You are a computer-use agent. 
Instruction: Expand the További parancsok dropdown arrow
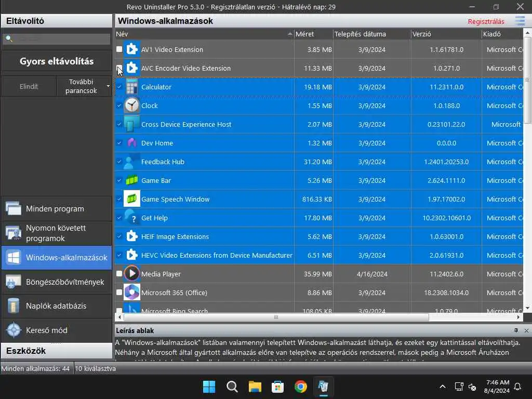[108, 86]
